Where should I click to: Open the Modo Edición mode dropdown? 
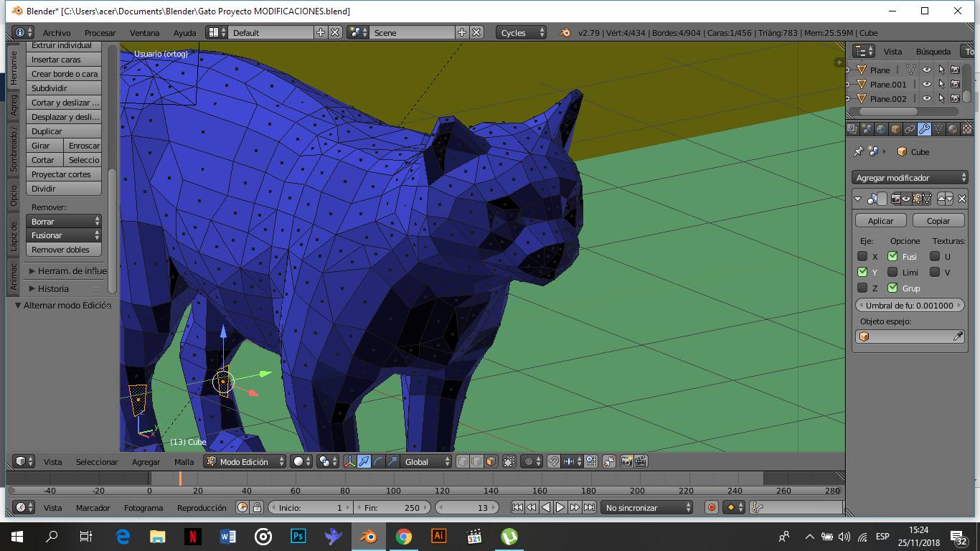(x=245, y=461)
